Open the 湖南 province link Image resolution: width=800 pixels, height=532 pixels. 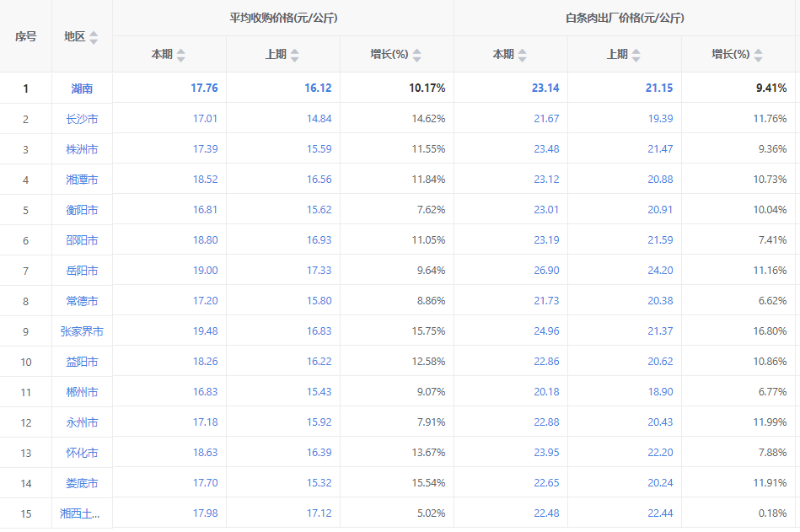pos(82,89)
